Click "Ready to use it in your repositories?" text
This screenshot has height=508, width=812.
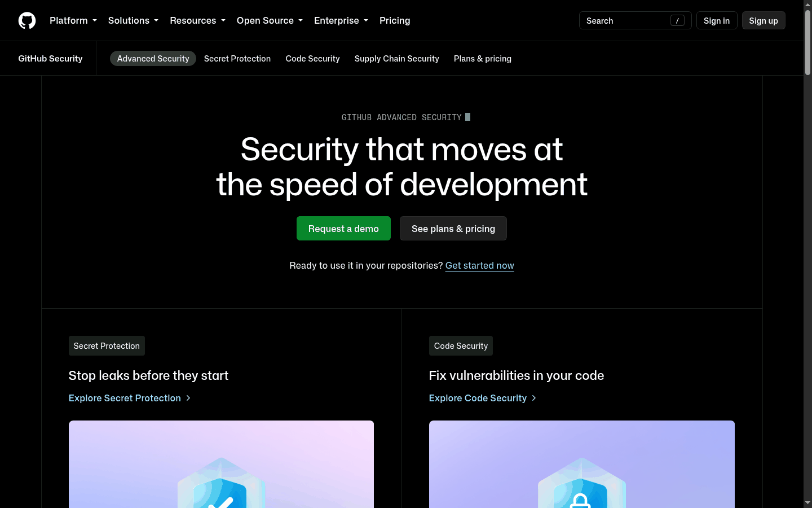tap(366, 265)
